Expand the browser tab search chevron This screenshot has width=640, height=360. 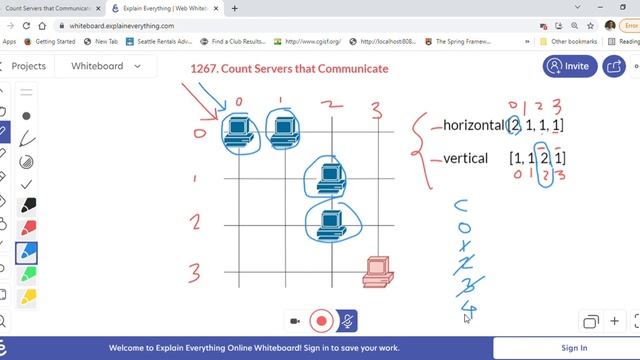click(578, 7)
